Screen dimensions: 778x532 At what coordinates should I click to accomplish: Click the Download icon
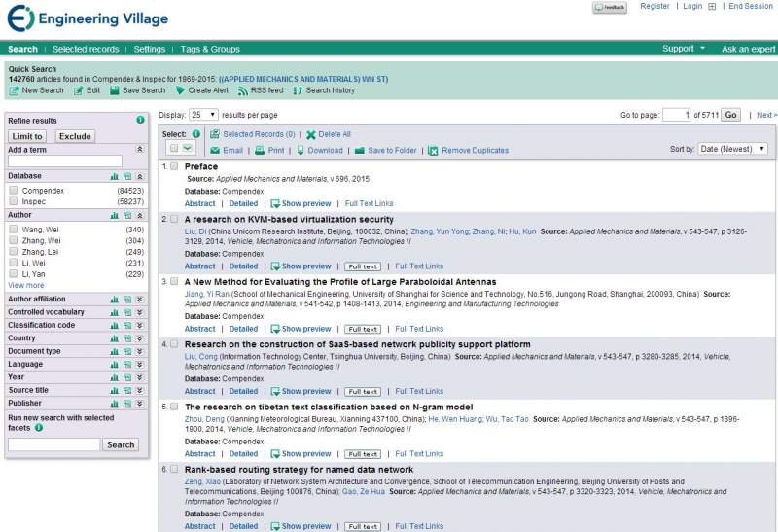301,151
